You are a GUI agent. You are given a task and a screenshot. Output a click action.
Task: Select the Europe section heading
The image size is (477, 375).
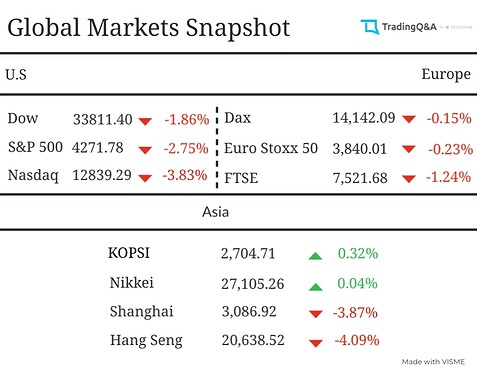(x=446, y=75)
